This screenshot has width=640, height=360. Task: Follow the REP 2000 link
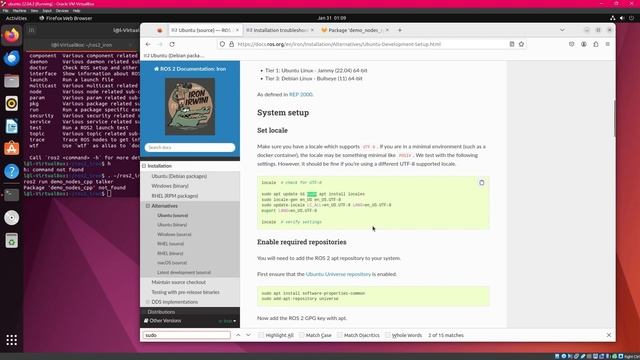[x=300, y=94]
